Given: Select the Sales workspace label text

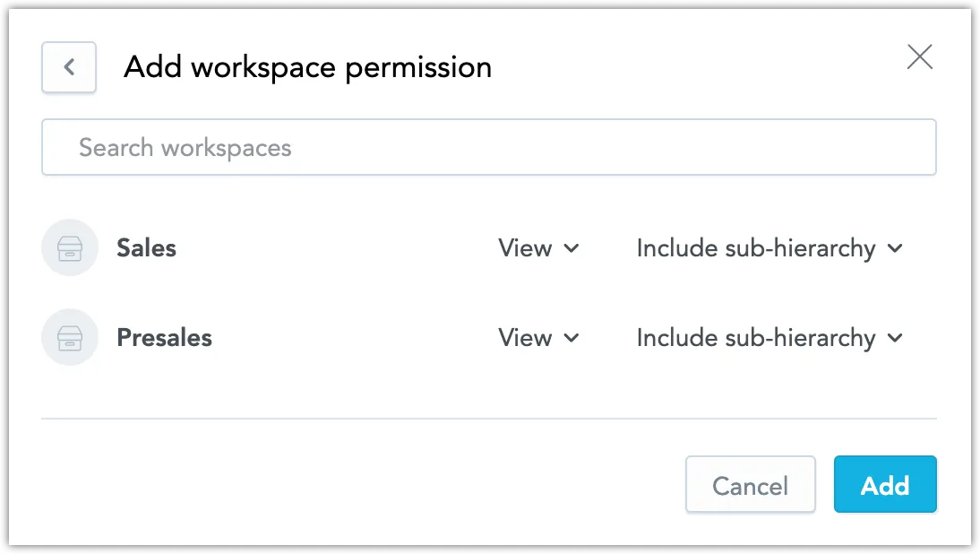Looking at the screenshot, I should coord(146,247).
